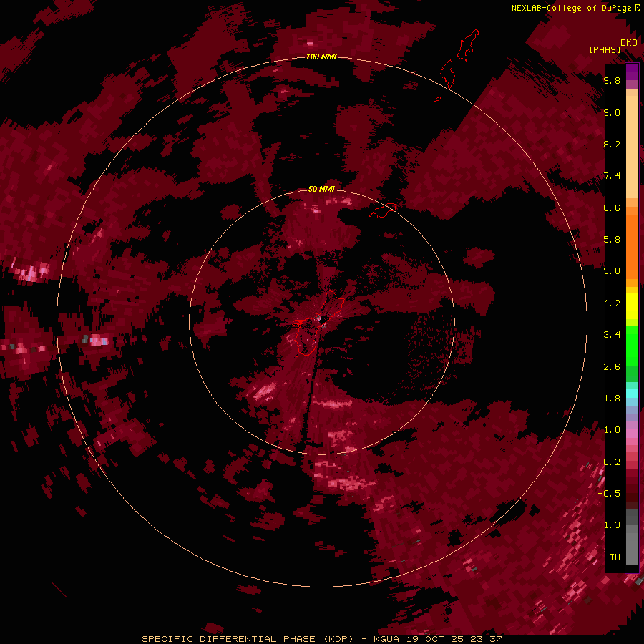Screen dimensions: 644x644
Task: Click the Rota island outline near 50 NMI ring
Action: pyautogui.click(x=383, y=210)
